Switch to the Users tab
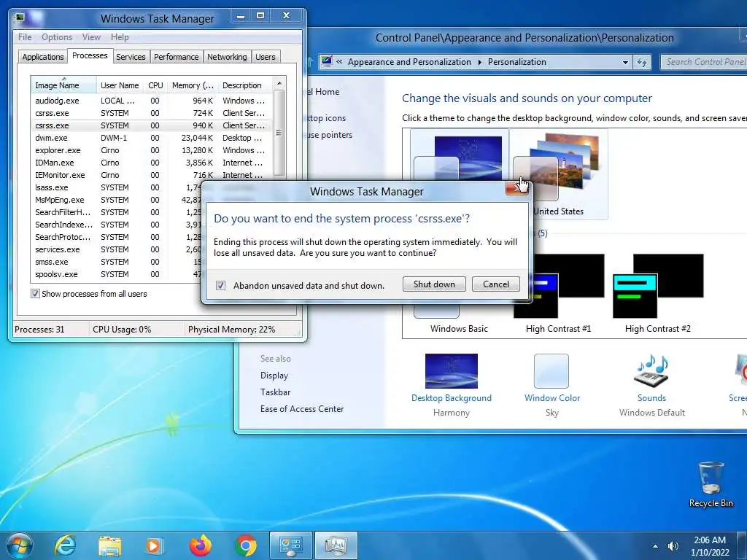This screenshot has width=747, height=560. point(265,57)
